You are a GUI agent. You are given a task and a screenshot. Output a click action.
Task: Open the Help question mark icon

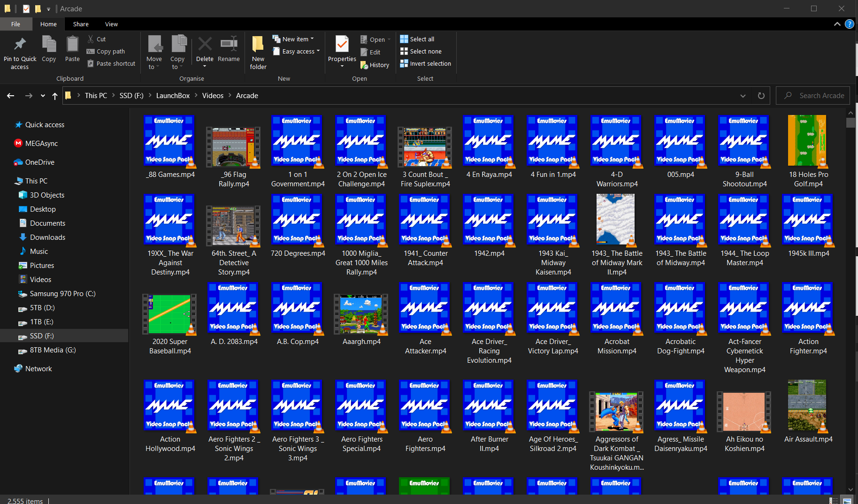click(x=850, y=24)
